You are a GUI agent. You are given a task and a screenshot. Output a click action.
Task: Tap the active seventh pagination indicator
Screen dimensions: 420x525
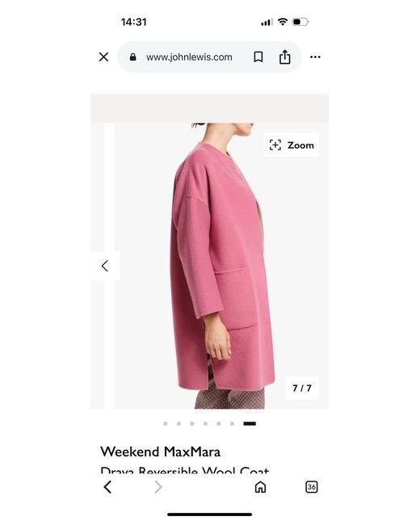click(250, 423)
